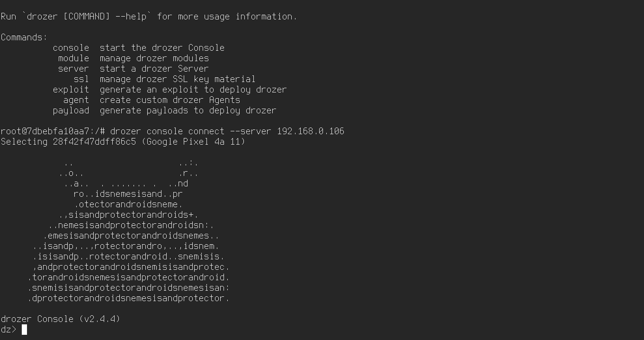Click the terminal cursor block after dz>
This screenshot has width=644, height=340.
pyautogui.click(x=25, y=330)
